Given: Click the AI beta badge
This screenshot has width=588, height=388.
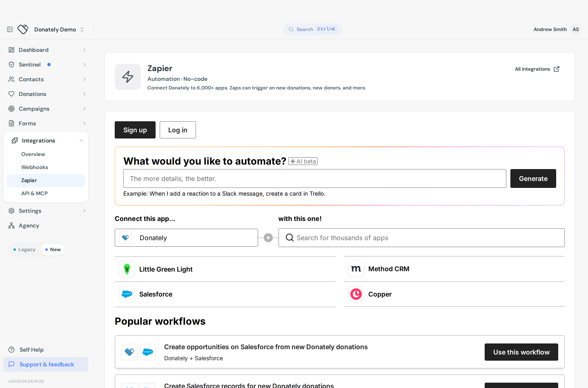Looking at the screenshot, I should tap(303, 161).
